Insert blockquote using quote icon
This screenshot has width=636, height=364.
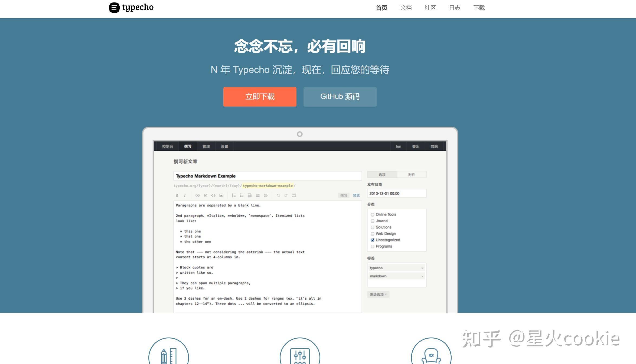(205, 195)
